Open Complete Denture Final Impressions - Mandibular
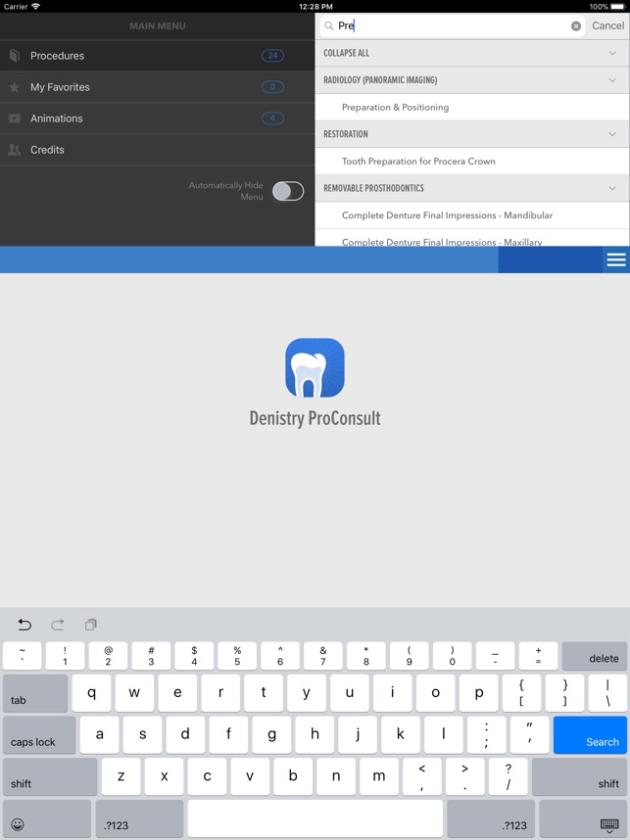Image resolution: width=630 pixels, height=840 pixels. point(472,215)
